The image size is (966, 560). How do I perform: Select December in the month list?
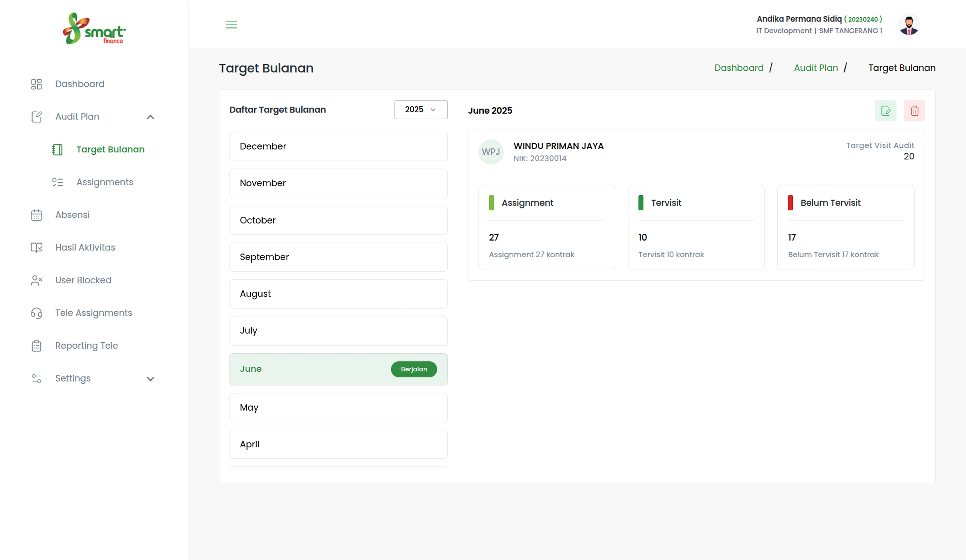338,146
